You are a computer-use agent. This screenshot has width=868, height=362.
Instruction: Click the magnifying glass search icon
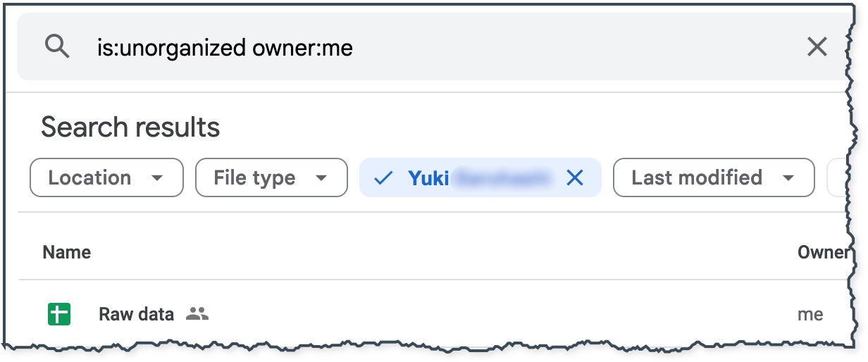57,47
